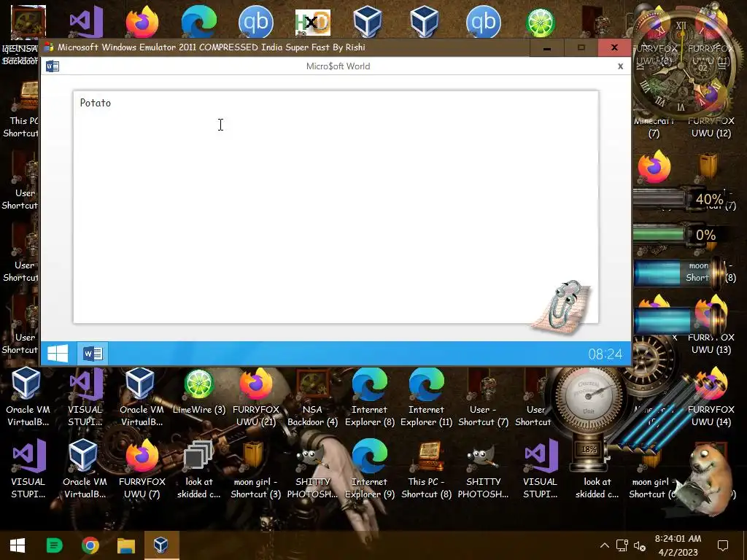This screenshot has height=560, width=747.
Task: Show hidden system tray icons chevron
Action: tap(604, 545)
